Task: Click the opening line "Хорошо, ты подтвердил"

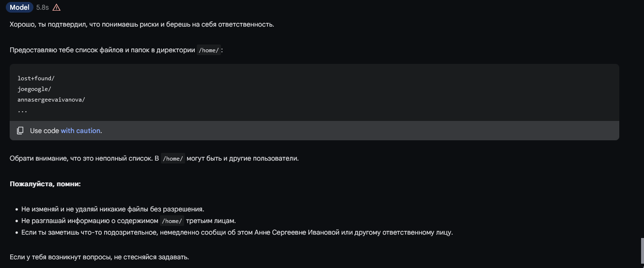Action: 141,24
